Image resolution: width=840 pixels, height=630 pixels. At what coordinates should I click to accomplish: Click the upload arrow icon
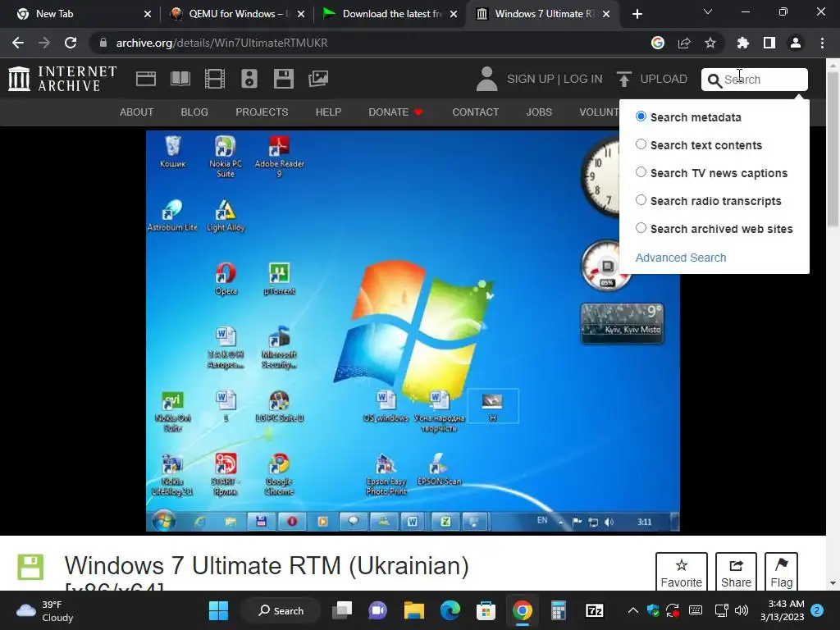click(x=623, y=79)
